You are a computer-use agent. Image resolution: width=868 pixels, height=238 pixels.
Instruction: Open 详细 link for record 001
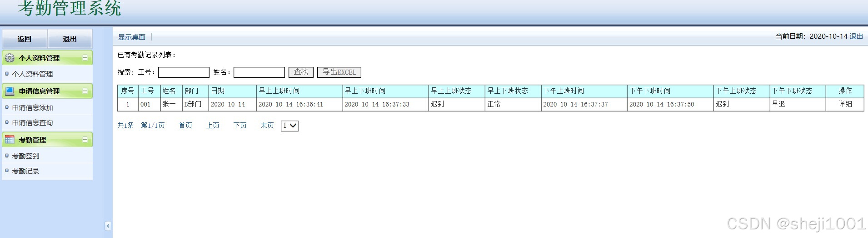coord(845,104)
